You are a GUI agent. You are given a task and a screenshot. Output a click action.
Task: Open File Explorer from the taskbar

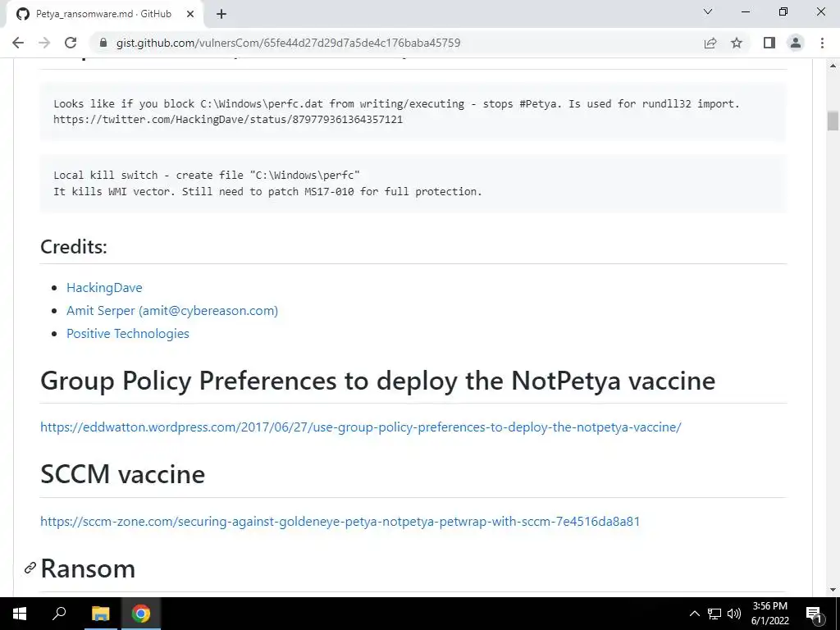100,614
